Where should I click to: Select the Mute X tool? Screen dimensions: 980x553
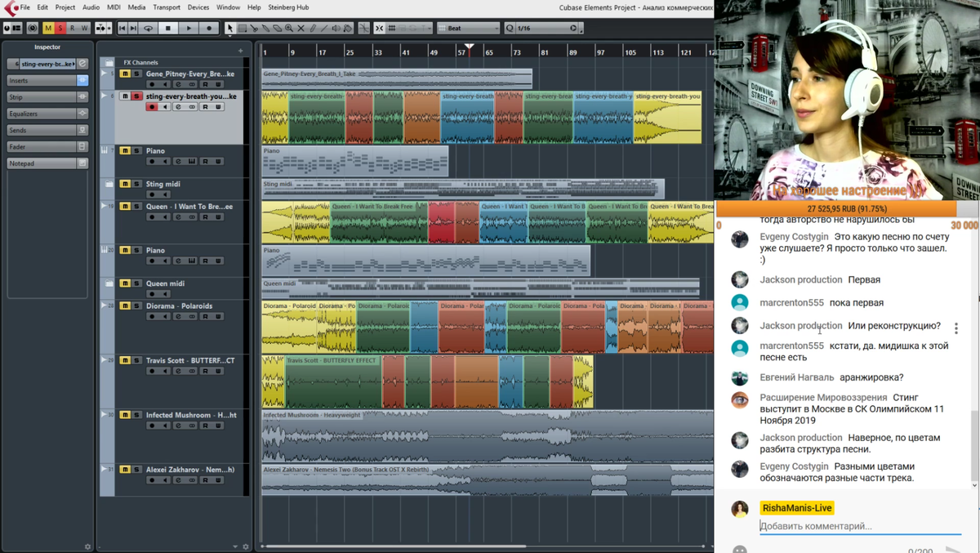pyautogui.click(x=301, y=28)
